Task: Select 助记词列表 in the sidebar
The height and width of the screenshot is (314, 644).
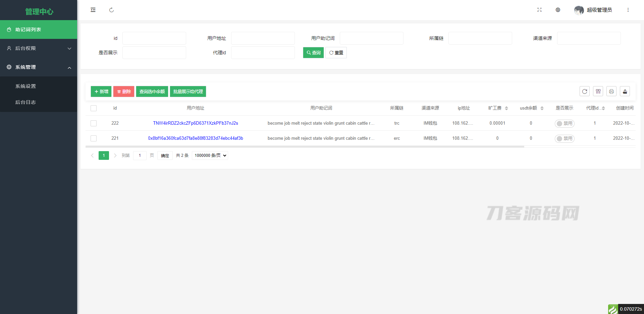Action: click(39, 29)
